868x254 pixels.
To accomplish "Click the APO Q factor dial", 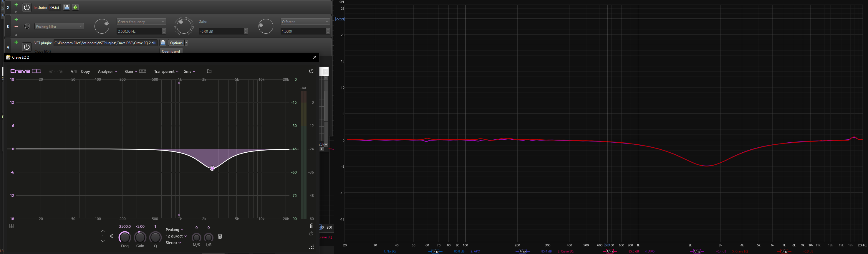I will coord(266,26).
